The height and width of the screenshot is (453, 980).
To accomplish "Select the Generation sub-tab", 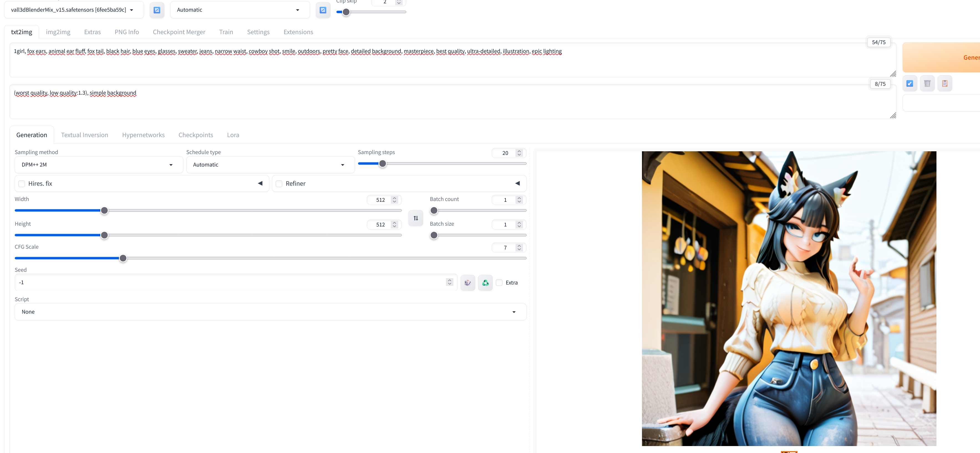I will pyautogui.click(x=32, y=135).
